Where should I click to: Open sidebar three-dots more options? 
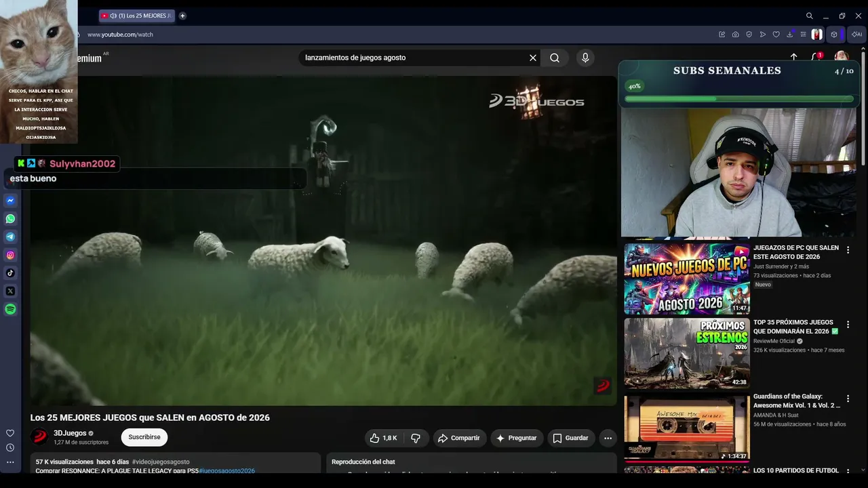[10, 462]
